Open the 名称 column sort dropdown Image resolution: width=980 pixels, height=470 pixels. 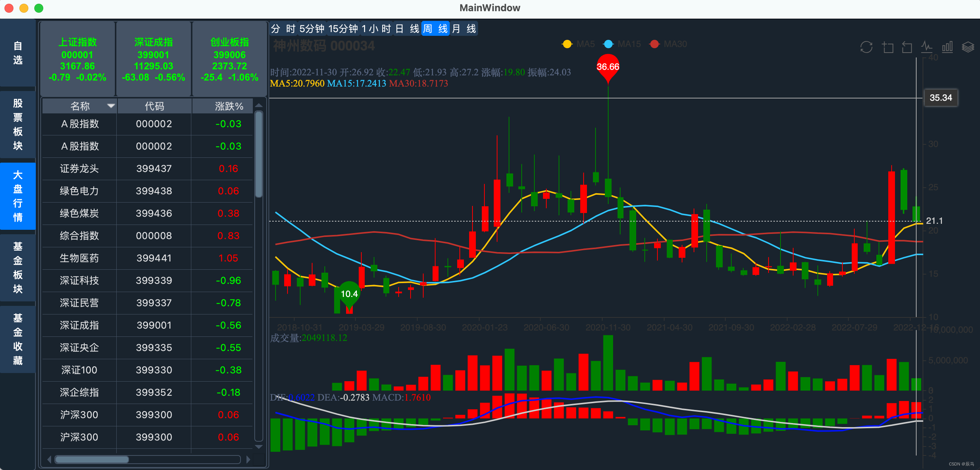pyautogui.click(x=111, y=106)
